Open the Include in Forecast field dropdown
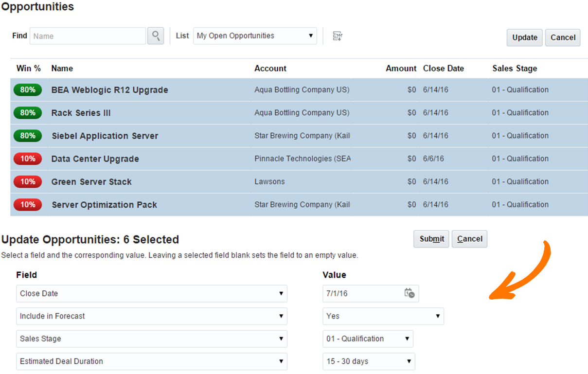Screen dimensions: 588x374 coord(152,316)
